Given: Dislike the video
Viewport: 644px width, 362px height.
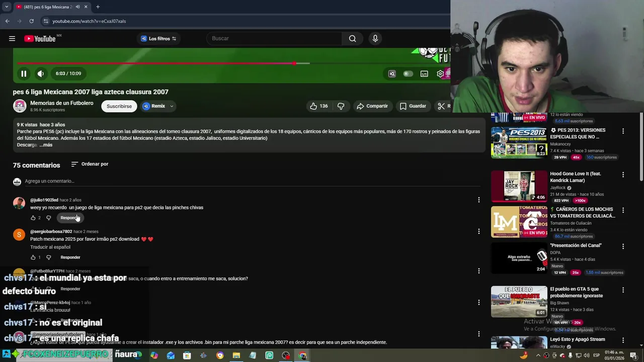Looking at the screenshot, I should (341, 106).
